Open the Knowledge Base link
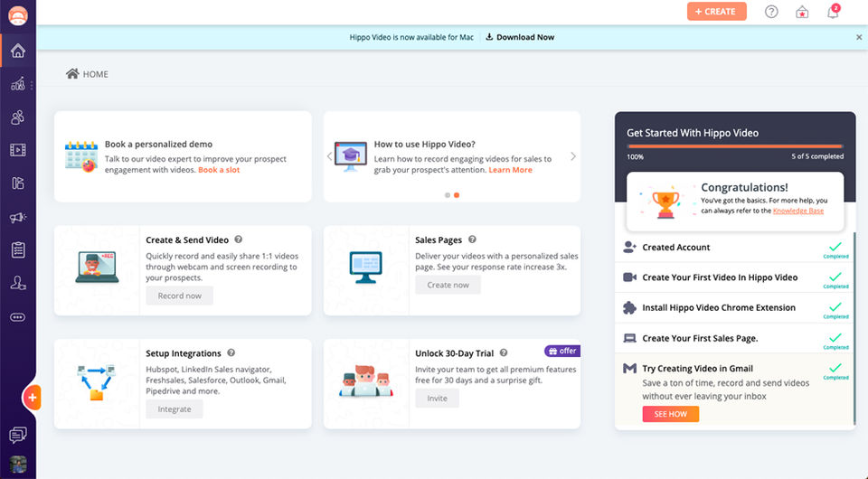Image resolution: width=868 pixels, height=479 pixels. 798,211
